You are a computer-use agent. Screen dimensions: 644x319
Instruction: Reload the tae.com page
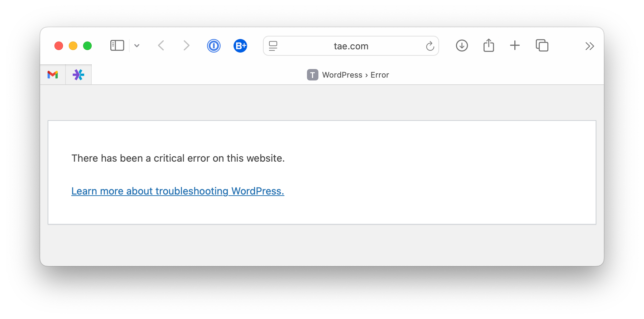pyautogui.click(x=429, y=46)
